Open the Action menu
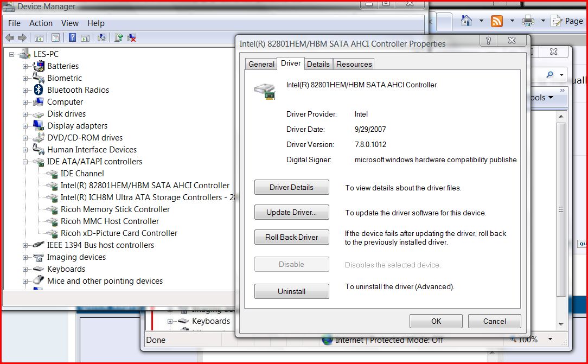This screenshot has height=364, width=588. (x=41, y=23)
